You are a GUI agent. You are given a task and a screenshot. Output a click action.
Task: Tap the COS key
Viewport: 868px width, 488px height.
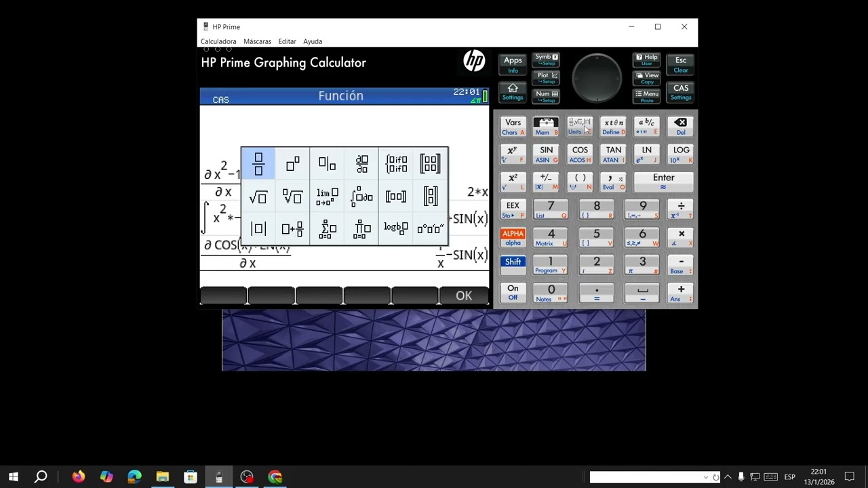click(x=580, y=154)
